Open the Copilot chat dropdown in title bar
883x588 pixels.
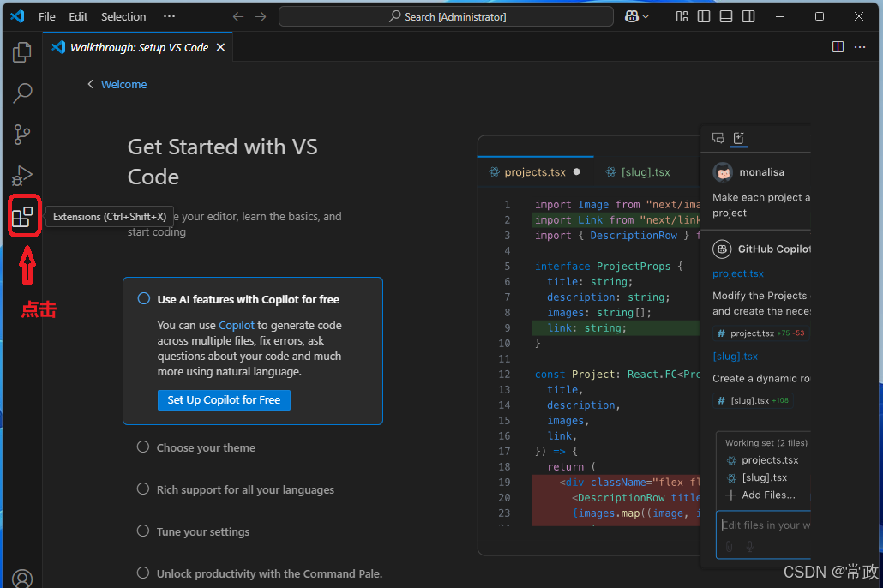(x=637, y=17)
